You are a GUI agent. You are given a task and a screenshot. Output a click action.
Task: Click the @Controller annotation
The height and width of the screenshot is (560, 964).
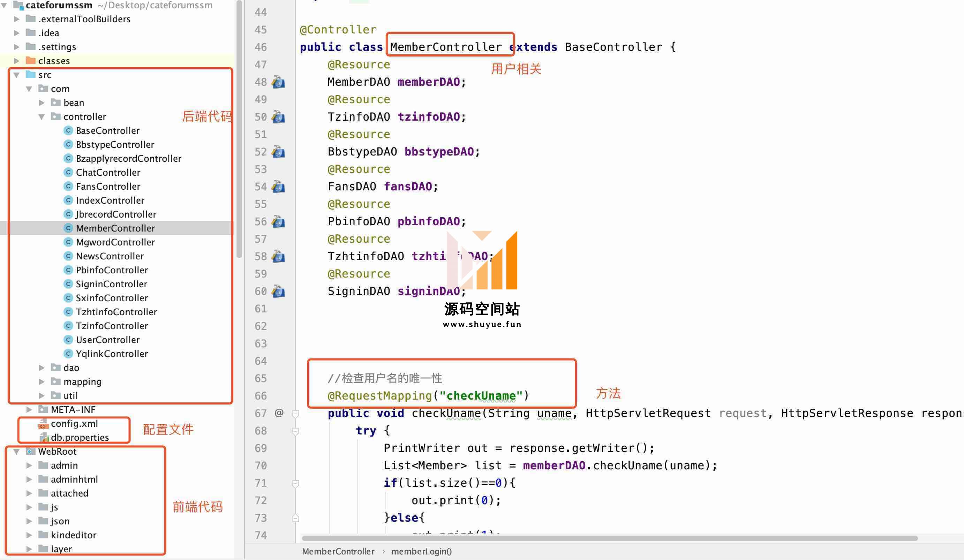tap(338, 30)
